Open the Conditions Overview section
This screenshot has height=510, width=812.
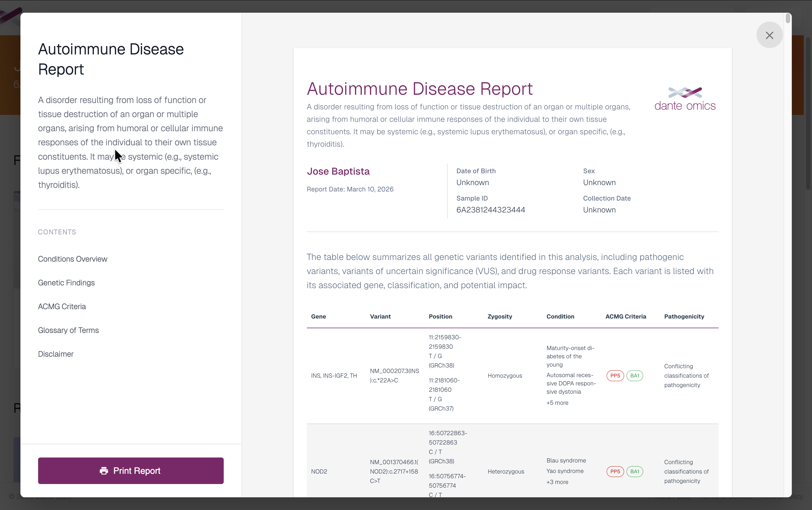[72, 259]
